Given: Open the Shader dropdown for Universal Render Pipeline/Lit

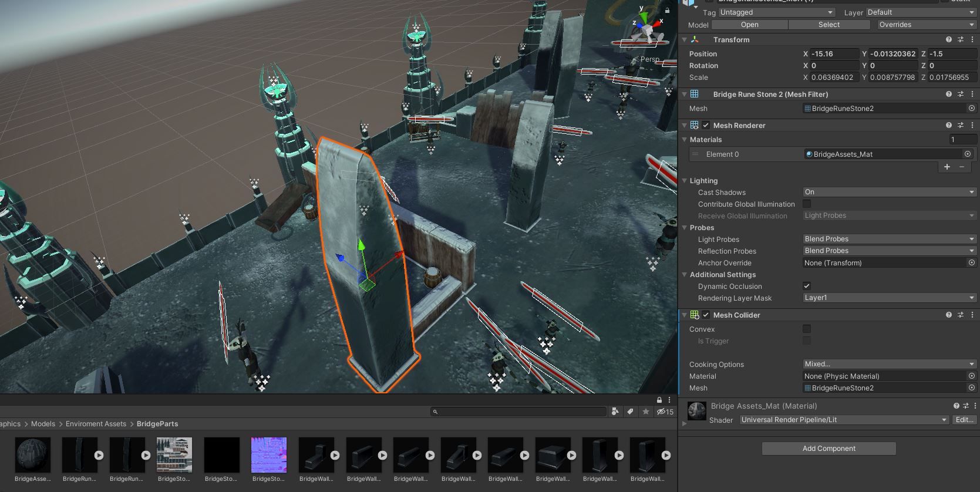Looking at the screenshot, I should 844,420.
